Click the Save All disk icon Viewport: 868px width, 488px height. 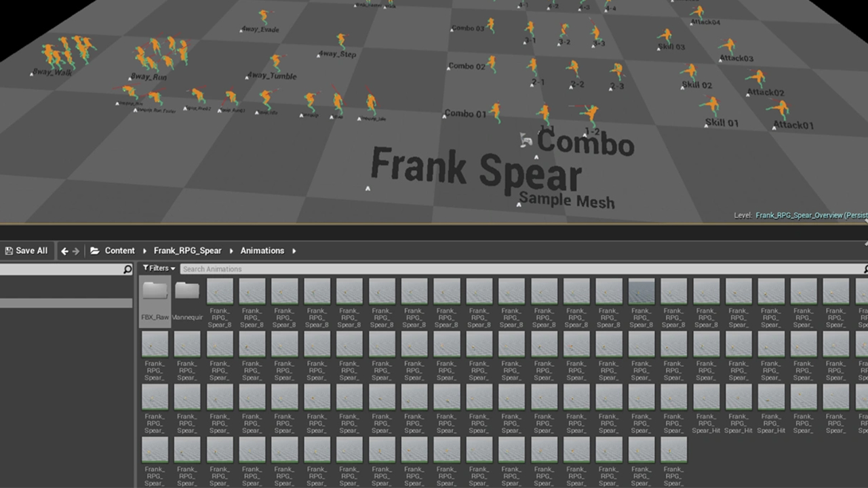[9, 251]
